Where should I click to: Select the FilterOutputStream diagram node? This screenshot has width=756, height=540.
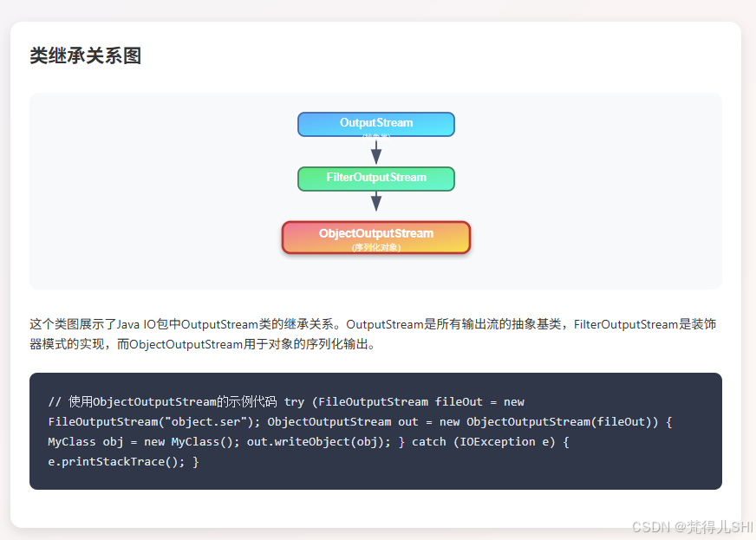[x=376, y=179]
